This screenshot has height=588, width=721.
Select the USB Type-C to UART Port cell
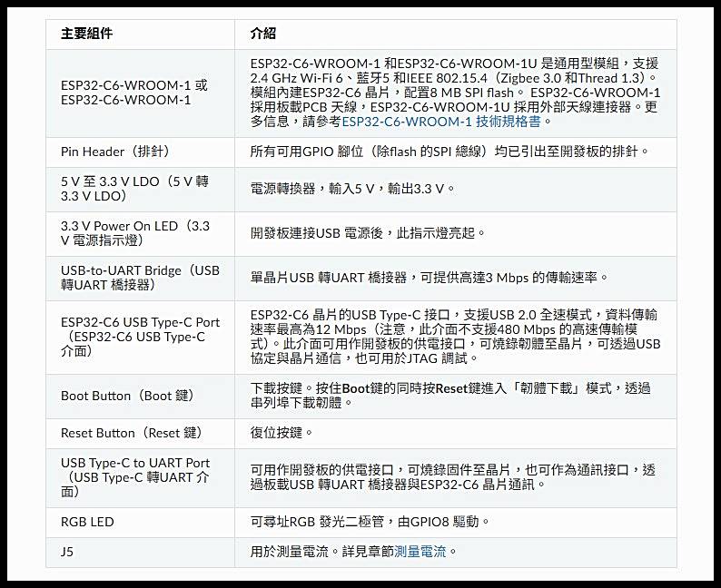pyautogui.click(x=140, y=477)
